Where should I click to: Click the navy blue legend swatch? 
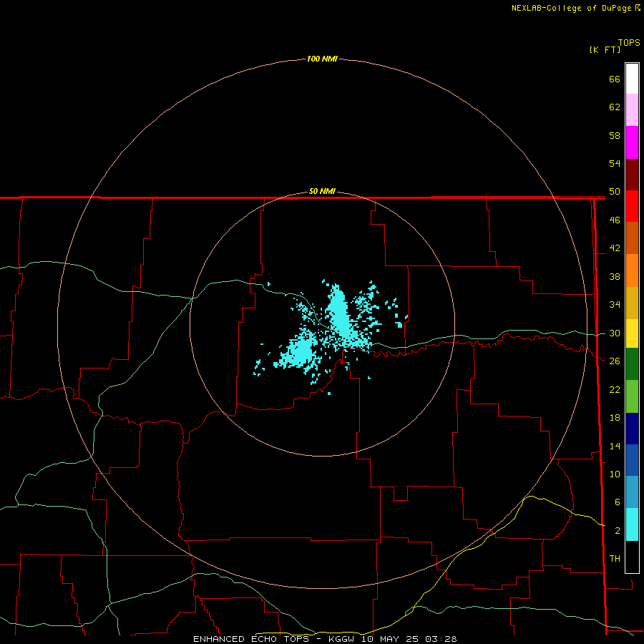pos(632,429)
